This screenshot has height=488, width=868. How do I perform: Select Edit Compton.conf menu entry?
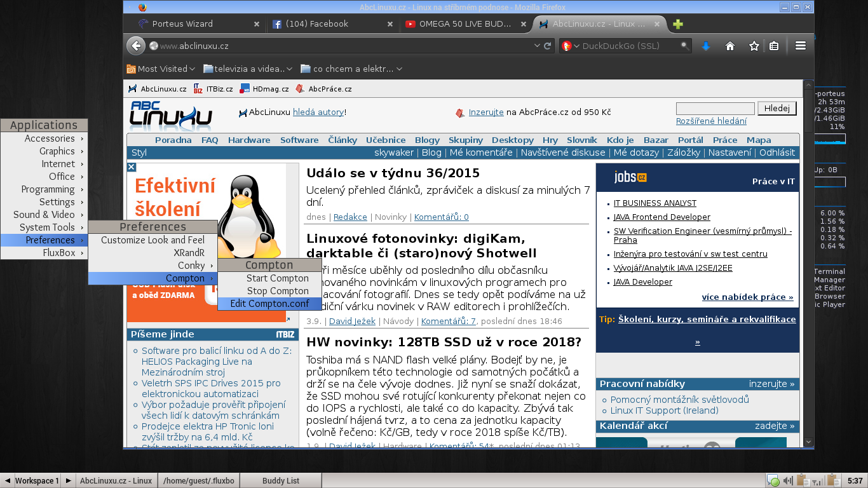pos(269,304)
